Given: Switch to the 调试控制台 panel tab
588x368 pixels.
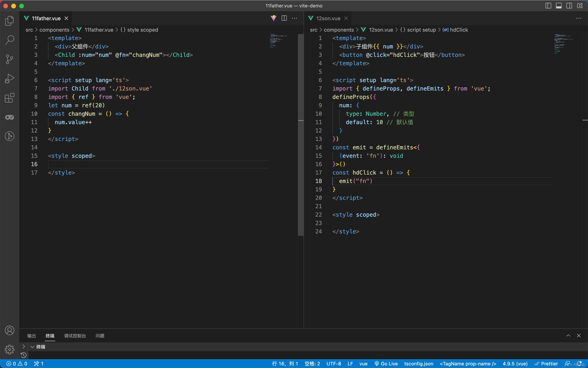Looking at the screenshot, I should point(75,336).
